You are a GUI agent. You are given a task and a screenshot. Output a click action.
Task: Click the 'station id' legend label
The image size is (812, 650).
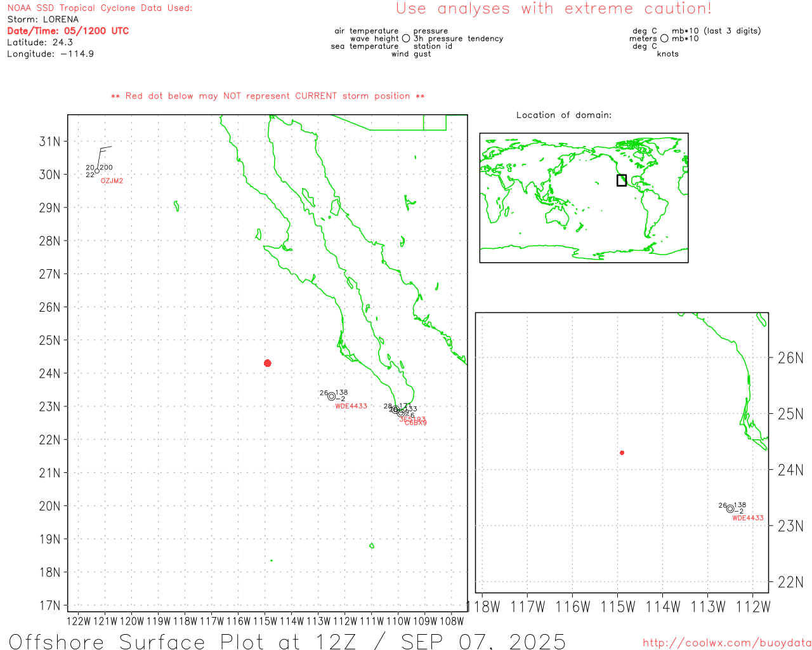tap(433, 46)
